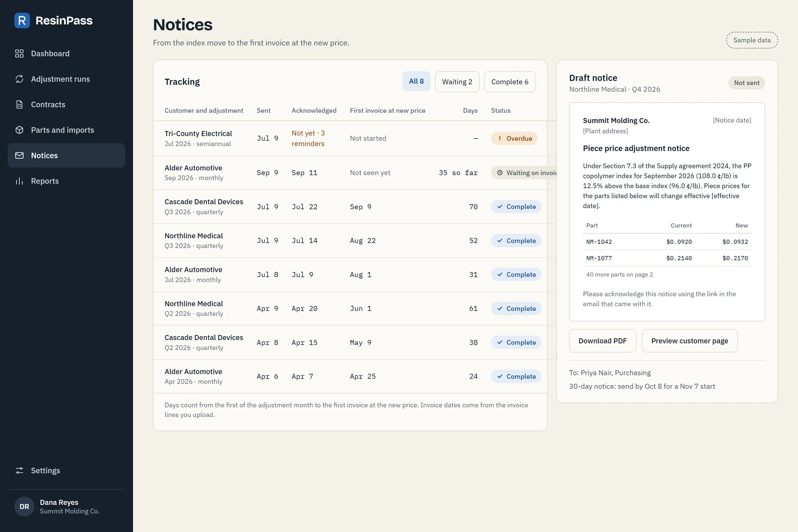798x532 pixels.
Task: Click part NM-1042 in draft notice
Action: (599, 242)
